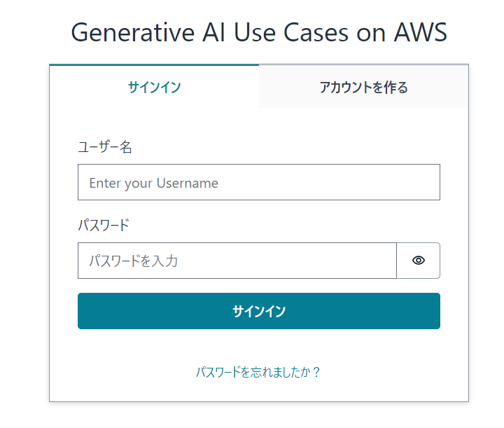This screenshot has height=428, width=504.
Task: Focus the パスワードを入力 password field
Action: (x=237, y=261)
